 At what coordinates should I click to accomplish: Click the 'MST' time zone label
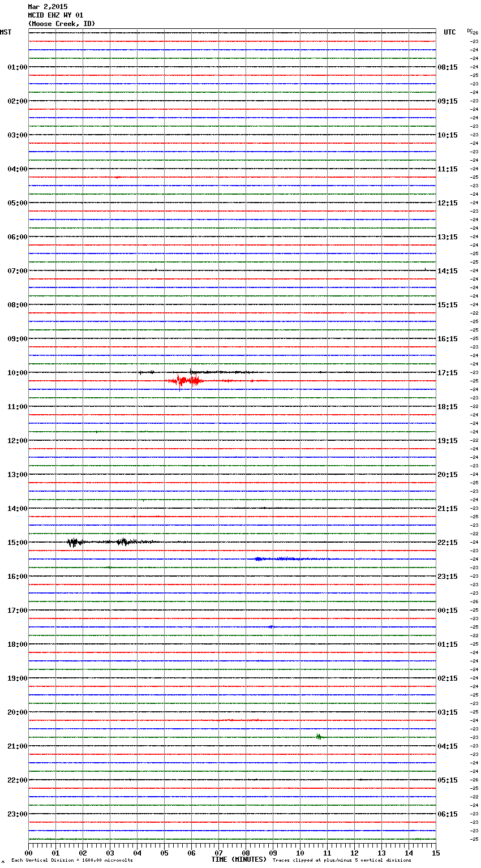click(x=6, y=32)
